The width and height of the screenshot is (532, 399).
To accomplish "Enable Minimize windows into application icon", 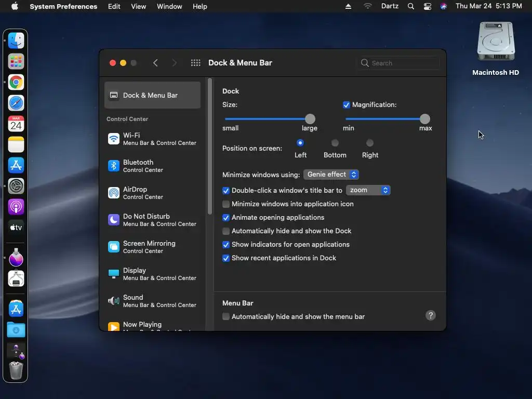I will point(226,204).
